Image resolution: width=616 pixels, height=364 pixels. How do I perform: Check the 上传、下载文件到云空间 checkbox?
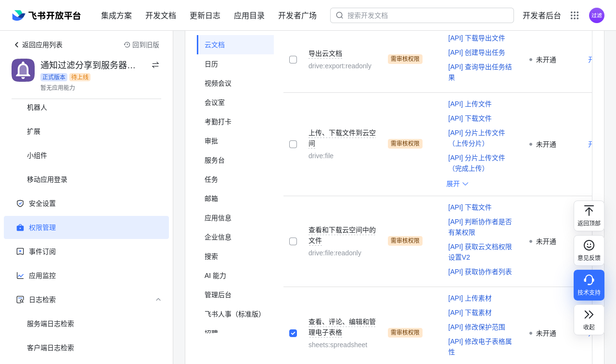(x=293, y=144)
